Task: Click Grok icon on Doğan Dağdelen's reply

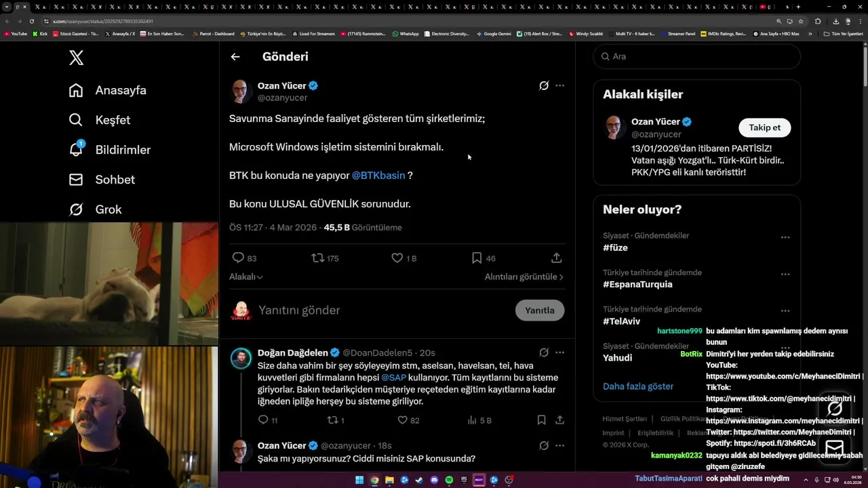Action: coord(544,352)
